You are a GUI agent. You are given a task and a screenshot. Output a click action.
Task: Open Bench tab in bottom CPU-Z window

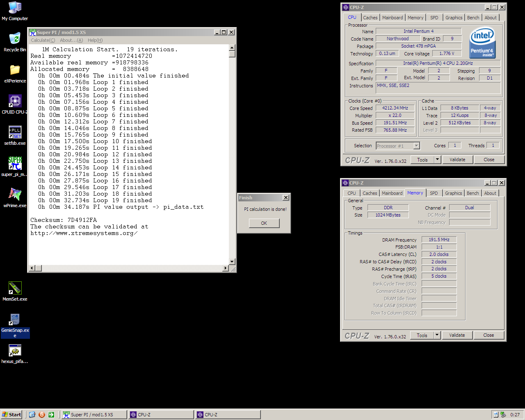coord(473,193)
